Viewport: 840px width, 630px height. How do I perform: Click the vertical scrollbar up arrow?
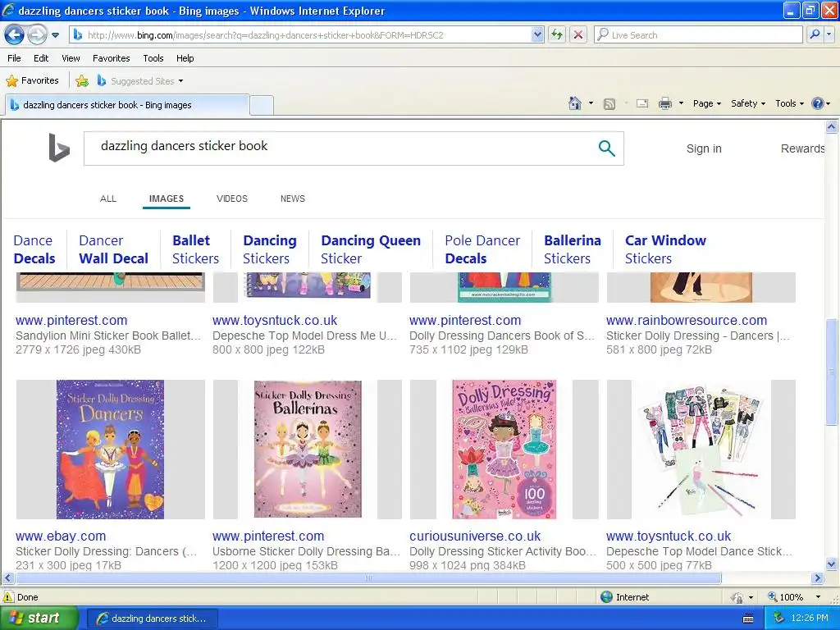pyautogui.click(x=832, y=126)
